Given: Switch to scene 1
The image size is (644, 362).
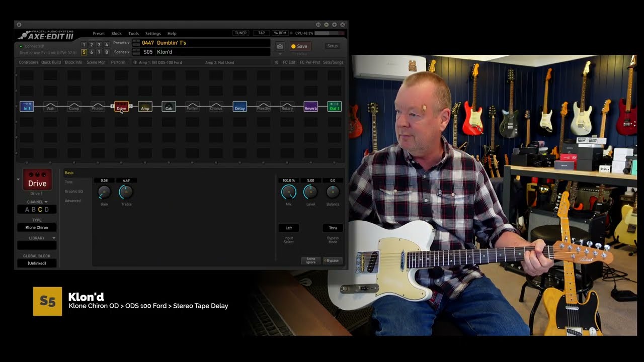Looking at the screenshot, I should 84,45.
